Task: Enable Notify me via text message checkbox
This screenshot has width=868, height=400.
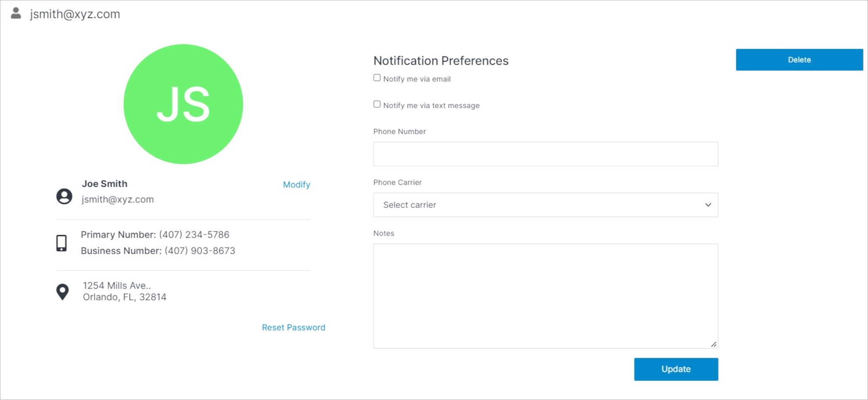Action: point(377,104)
